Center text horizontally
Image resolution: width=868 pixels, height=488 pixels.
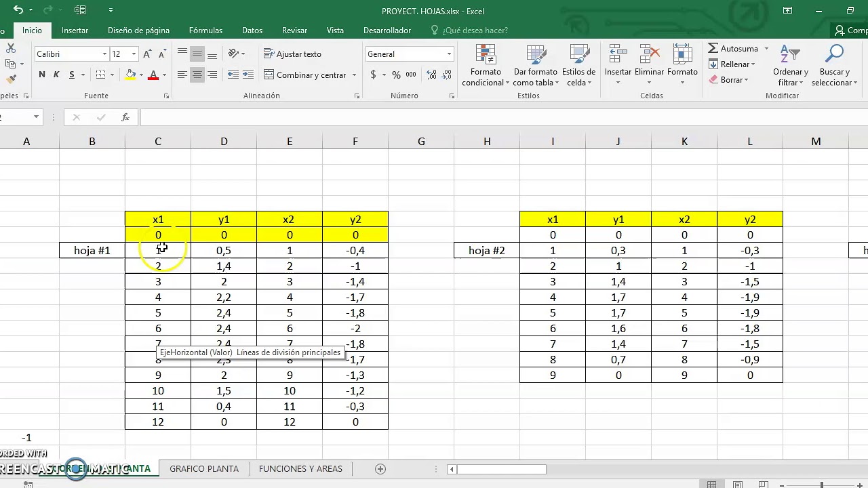(197, 75)
